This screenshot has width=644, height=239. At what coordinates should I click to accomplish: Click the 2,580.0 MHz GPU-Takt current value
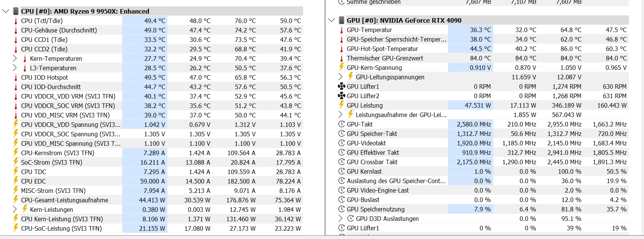[474, 124]
